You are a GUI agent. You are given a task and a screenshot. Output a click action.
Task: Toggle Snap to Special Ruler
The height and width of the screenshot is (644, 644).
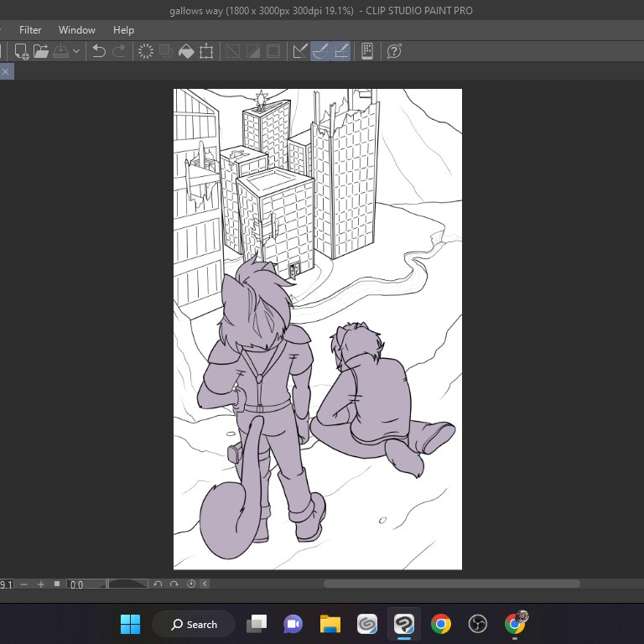pos(320,51)
